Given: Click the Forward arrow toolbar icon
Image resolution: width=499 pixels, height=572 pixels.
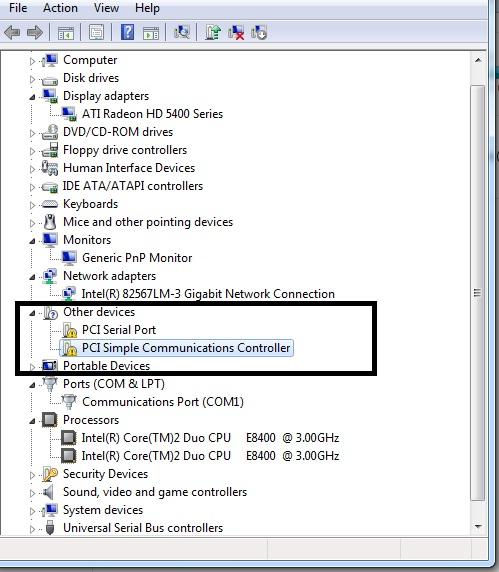Looking at the screenshot, I should [35, 32].
